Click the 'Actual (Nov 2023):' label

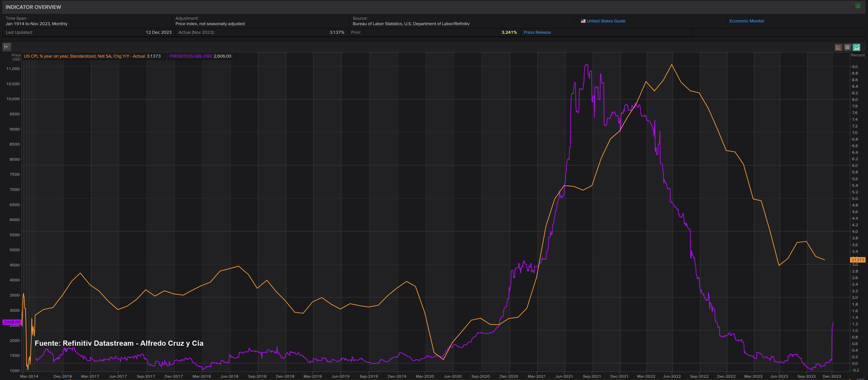point(197,32)
